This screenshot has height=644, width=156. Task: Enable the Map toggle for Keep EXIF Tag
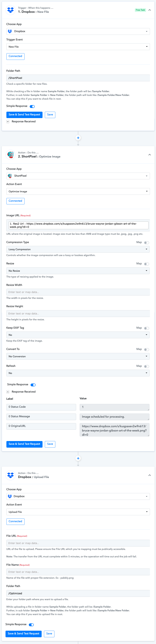(147, 328)
